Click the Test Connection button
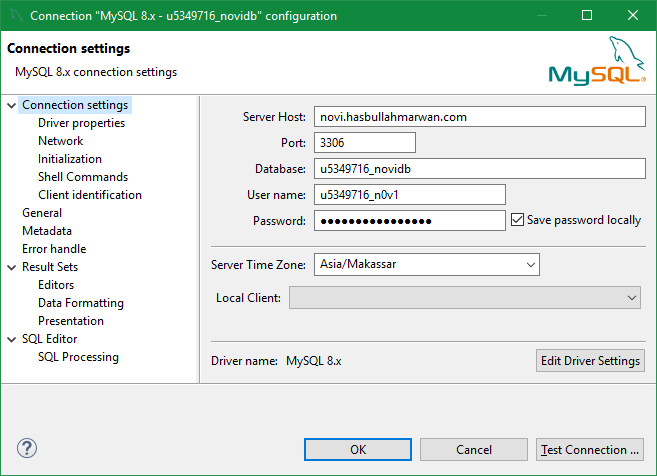657x476 pixels. pos(590,450)
